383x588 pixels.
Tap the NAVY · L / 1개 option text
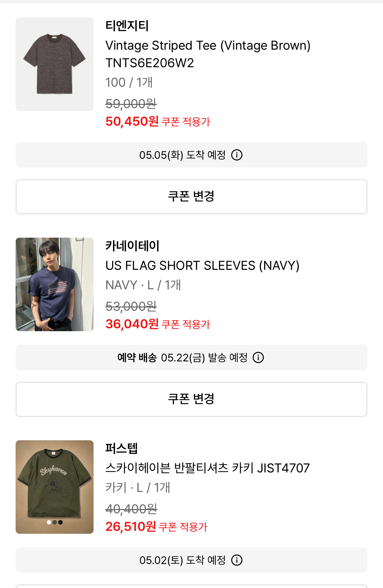pos(143,285)
